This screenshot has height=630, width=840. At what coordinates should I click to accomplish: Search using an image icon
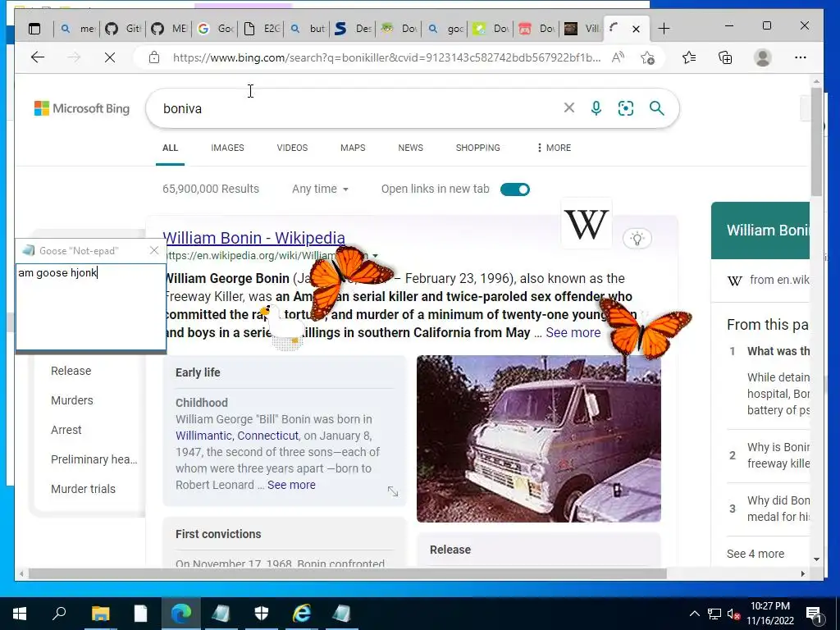pyautogui.click(x=626, y=108)
